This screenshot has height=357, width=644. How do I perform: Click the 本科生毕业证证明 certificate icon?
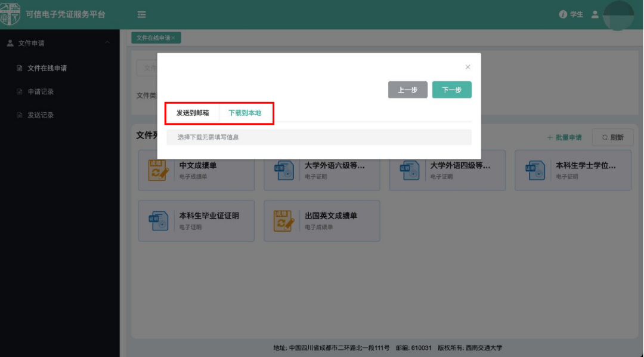tap(159, 220)
